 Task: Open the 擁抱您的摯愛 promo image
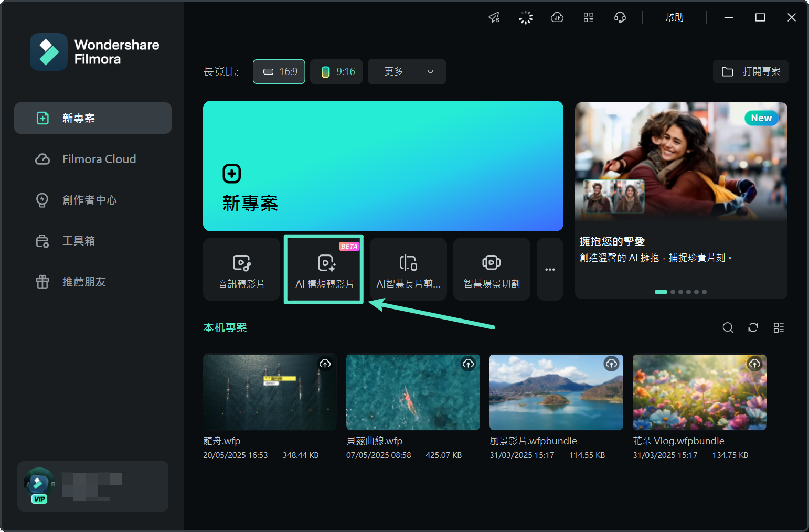click(x=681, y=162)
